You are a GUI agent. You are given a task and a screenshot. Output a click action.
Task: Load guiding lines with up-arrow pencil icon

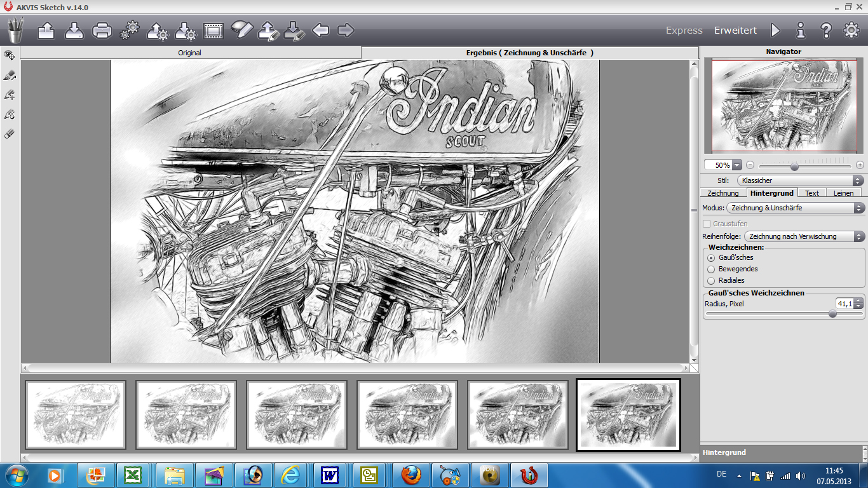tap(268, 30)
